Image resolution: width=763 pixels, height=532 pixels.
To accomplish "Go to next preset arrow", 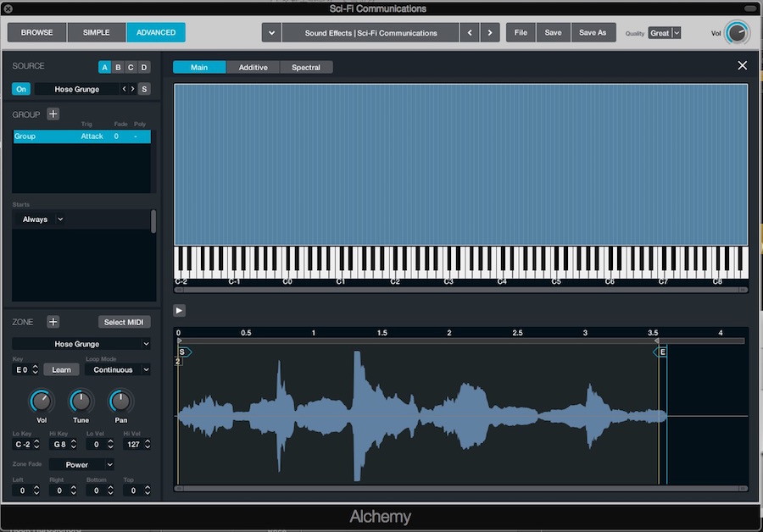I will click(490, 32).
